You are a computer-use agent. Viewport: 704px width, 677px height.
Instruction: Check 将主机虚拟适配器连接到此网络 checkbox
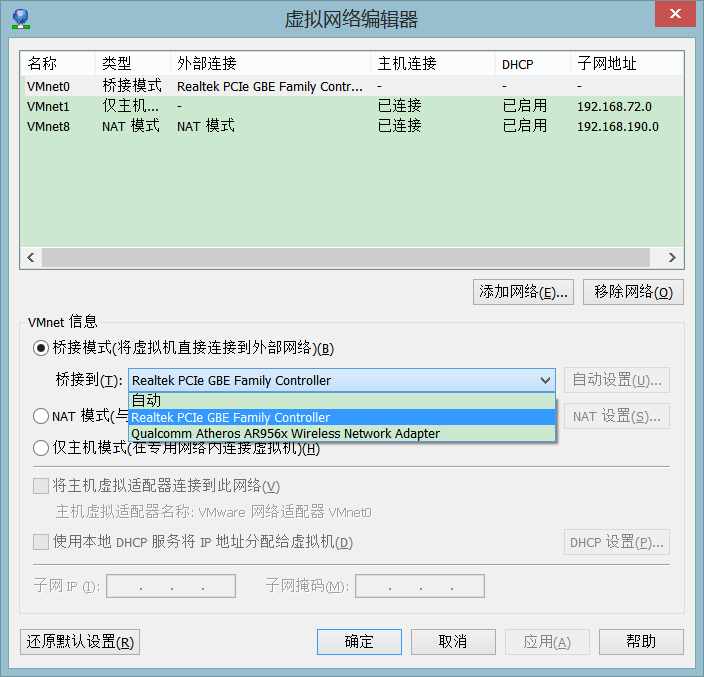[41, 486]
